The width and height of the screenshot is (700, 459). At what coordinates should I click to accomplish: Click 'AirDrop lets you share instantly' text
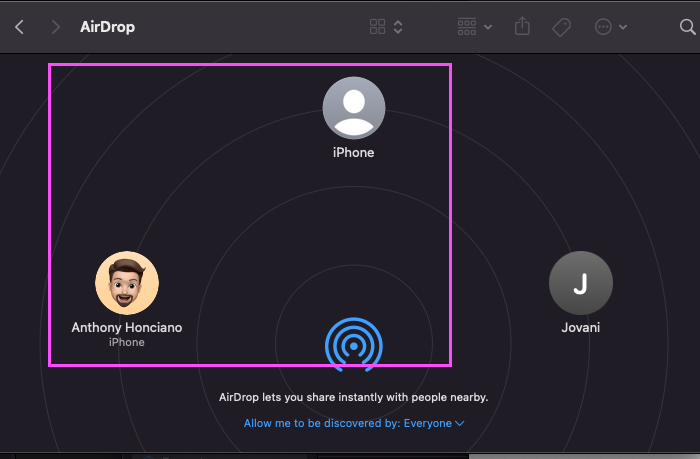[354, 397]
